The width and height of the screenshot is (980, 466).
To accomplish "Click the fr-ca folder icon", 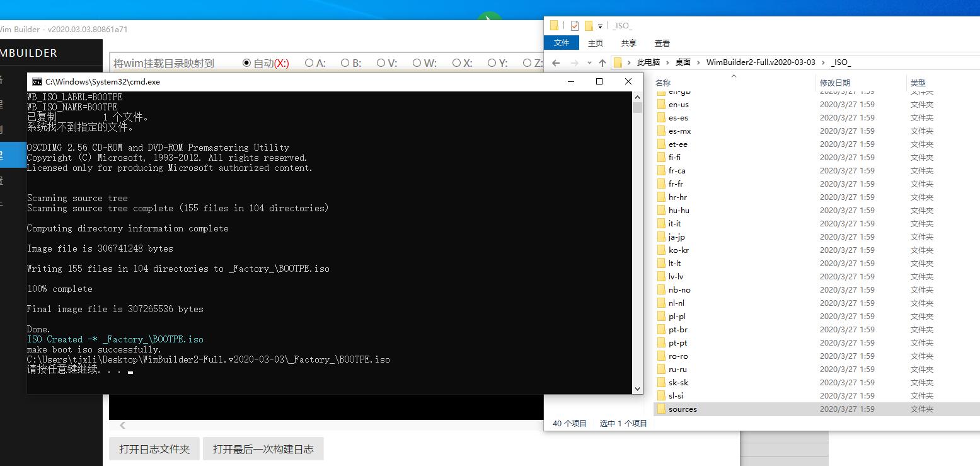I will [x=661, y=171].
